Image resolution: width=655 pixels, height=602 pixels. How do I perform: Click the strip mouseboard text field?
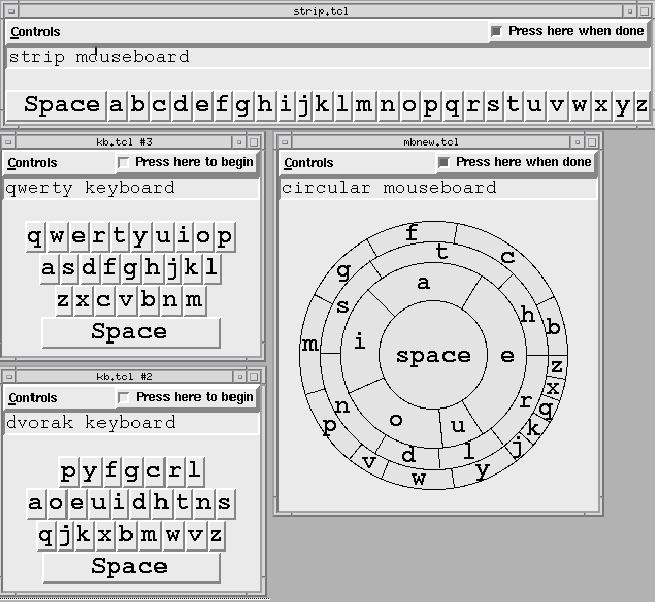(327, 57)
